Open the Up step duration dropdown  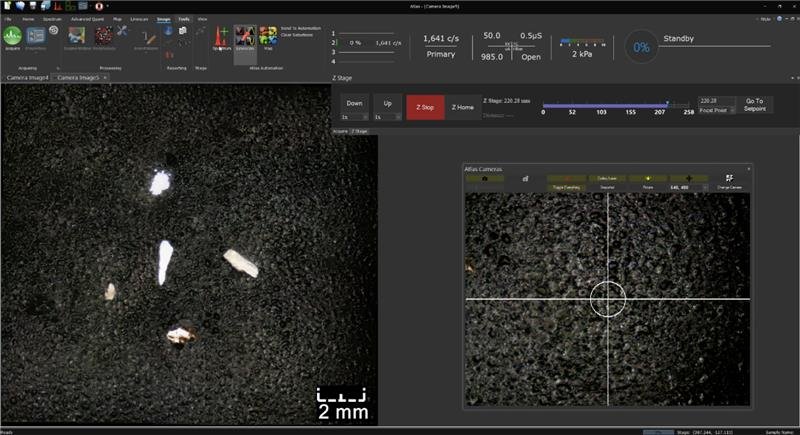[x=388, y=117]
